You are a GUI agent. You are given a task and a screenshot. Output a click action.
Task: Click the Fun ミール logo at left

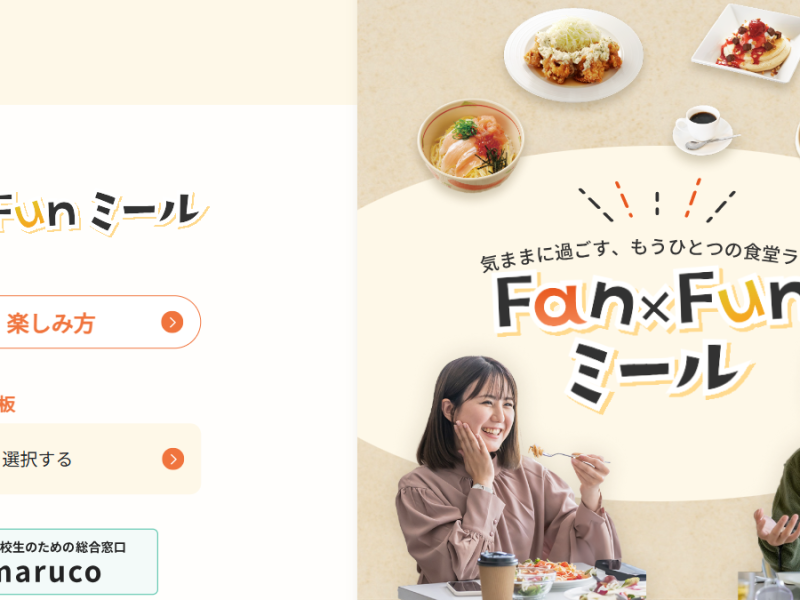[x=102, y=212]
